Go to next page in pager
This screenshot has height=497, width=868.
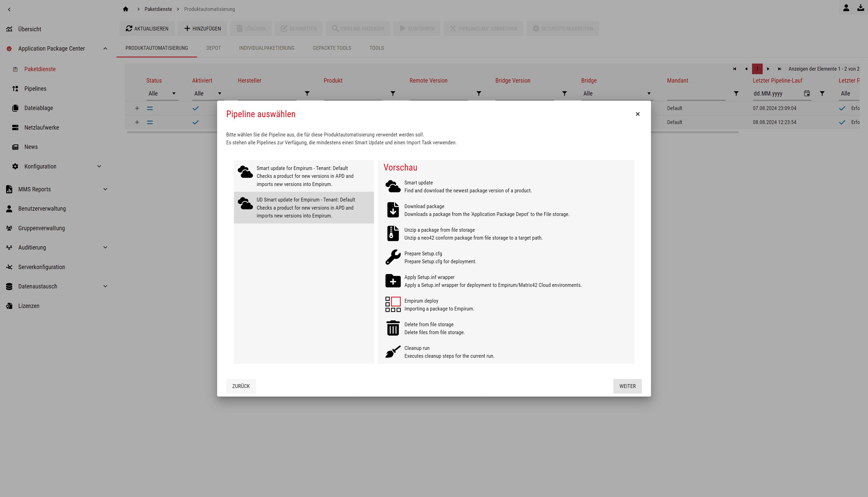tap(768, 69)
